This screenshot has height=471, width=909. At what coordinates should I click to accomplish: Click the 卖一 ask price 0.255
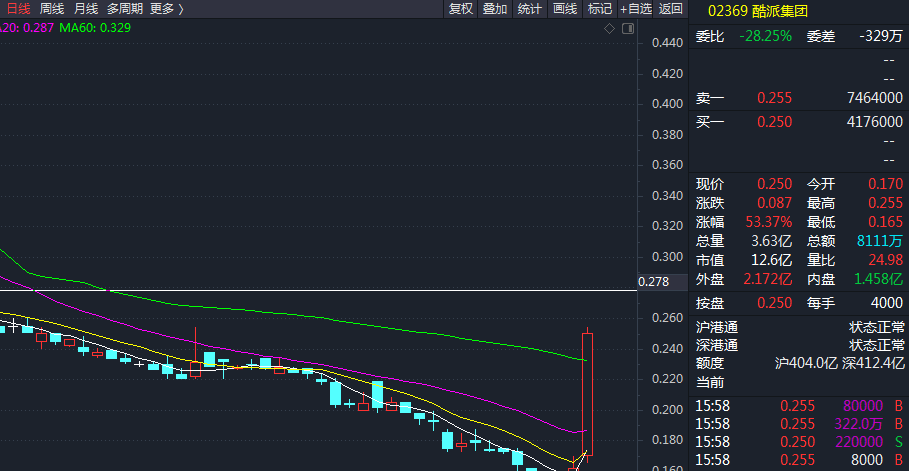774,98
